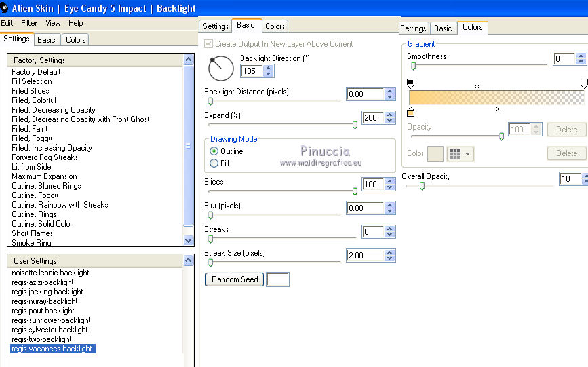The width and height of the screenshot is (588, 367).
Task: Select regis-two-backlight user setting
Action: click(41, 339)
